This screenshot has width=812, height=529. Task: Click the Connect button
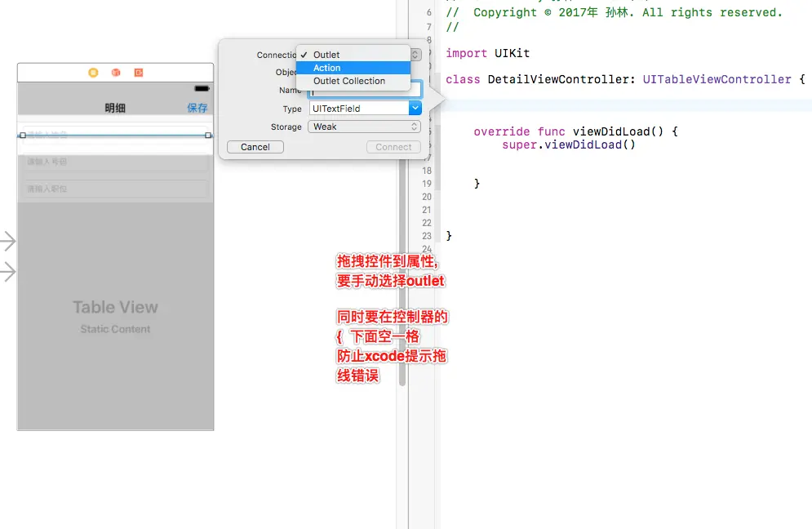pos(393,147)
